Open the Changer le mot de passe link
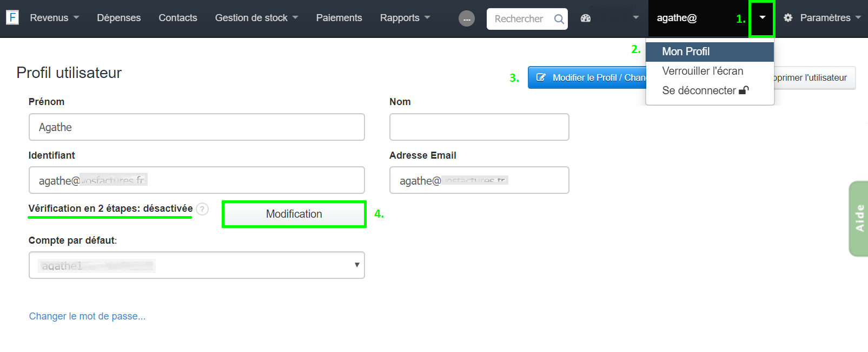The image size is (868, 352). (x=87, y=316)
